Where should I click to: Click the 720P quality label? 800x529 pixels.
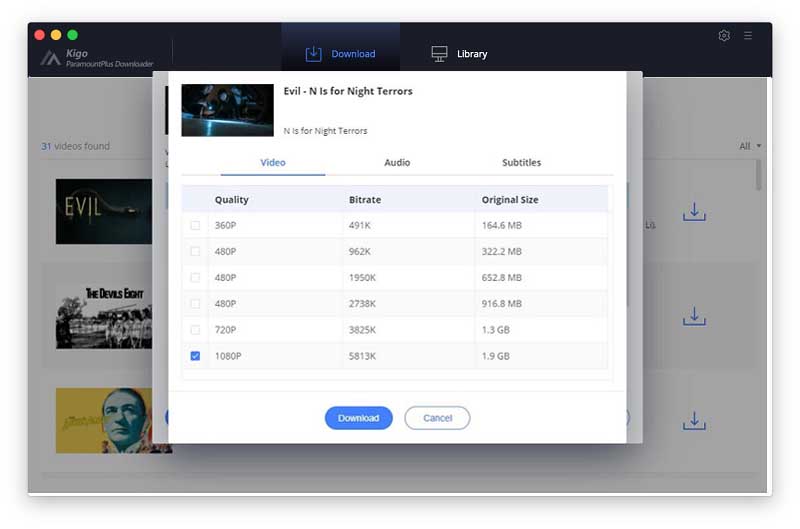[226, 330]
